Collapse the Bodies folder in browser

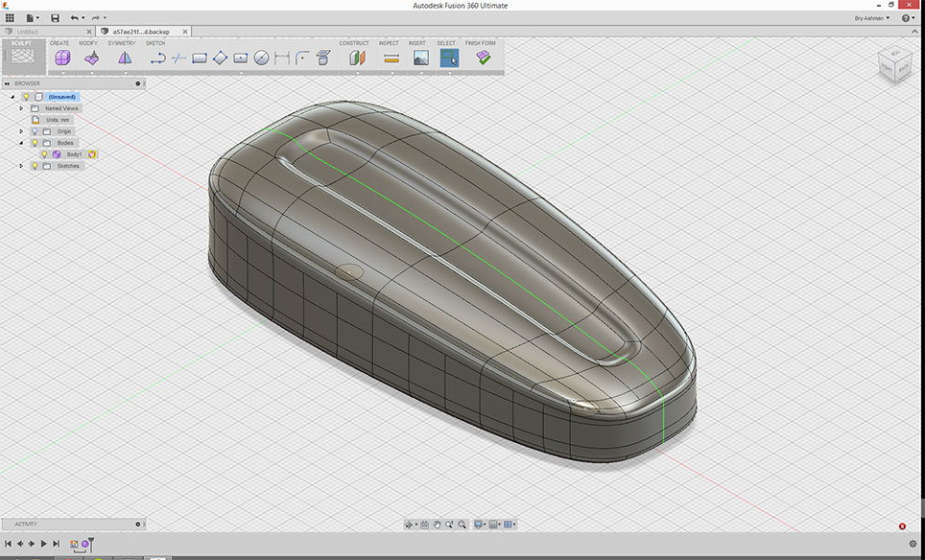click(x=21, y=143)
